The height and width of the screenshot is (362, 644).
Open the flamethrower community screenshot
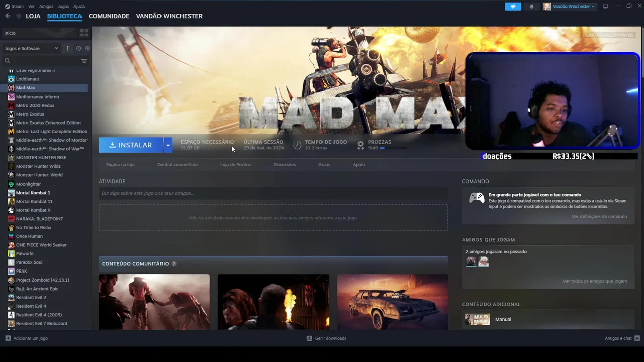tap(273, 302)
